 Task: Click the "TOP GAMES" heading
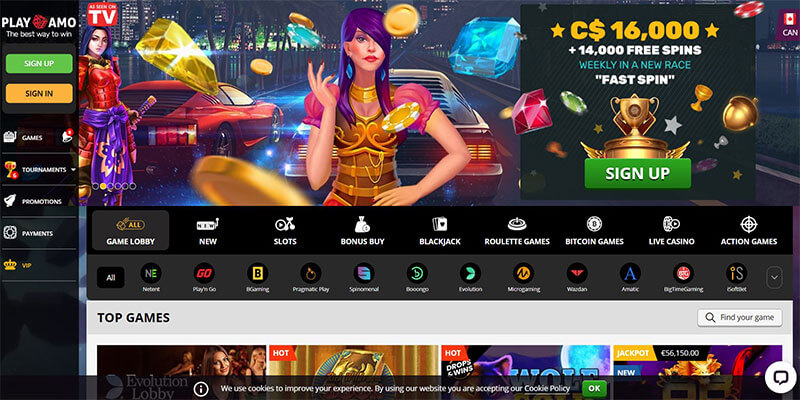[x=134, y=318]
